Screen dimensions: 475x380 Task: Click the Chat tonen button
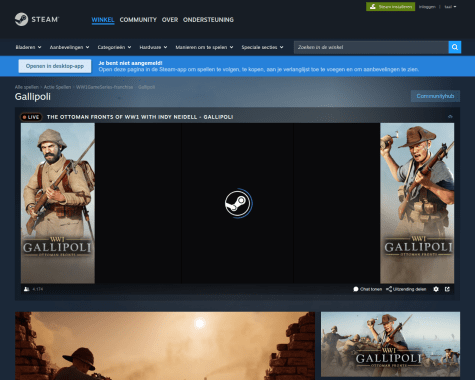367,289
